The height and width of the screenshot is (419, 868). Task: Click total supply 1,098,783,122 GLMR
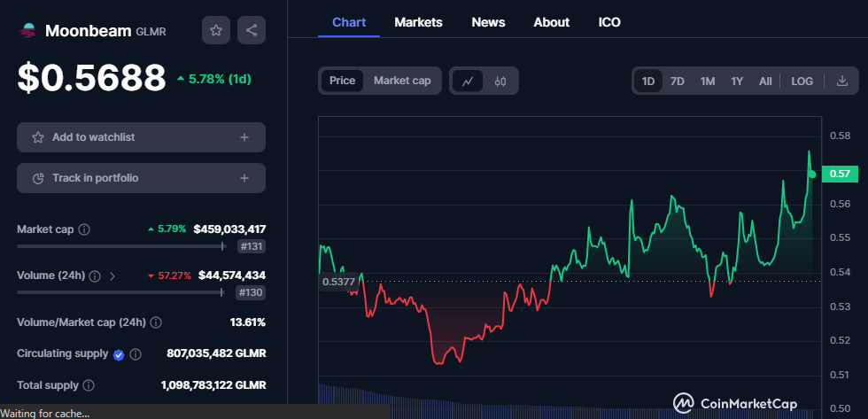coord(213,384)
